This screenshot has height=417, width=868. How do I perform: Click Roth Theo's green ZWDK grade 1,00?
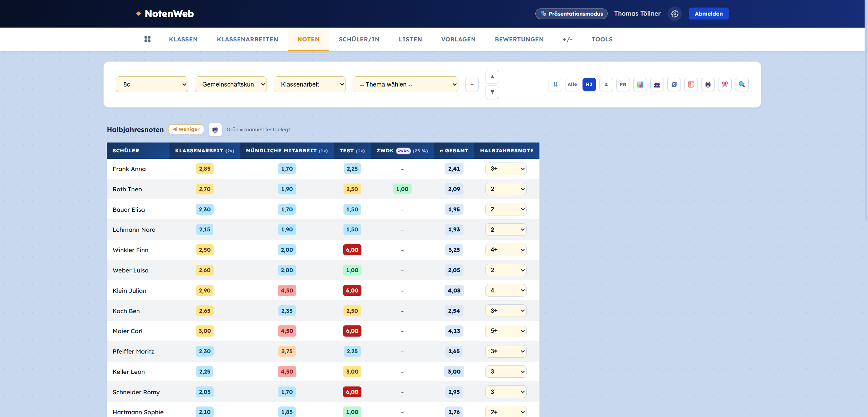(402, 189)
